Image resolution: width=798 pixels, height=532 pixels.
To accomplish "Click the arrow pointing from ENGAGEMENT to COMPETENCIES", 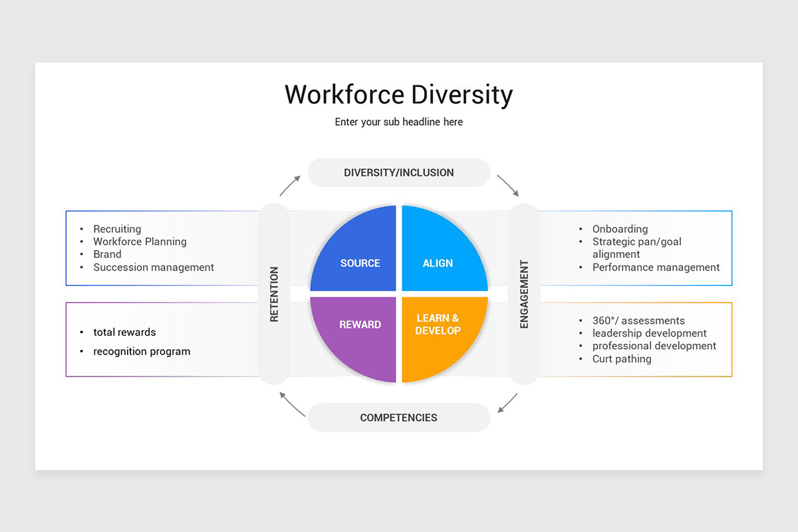I will pyautogui.click(x=507, y=403).
